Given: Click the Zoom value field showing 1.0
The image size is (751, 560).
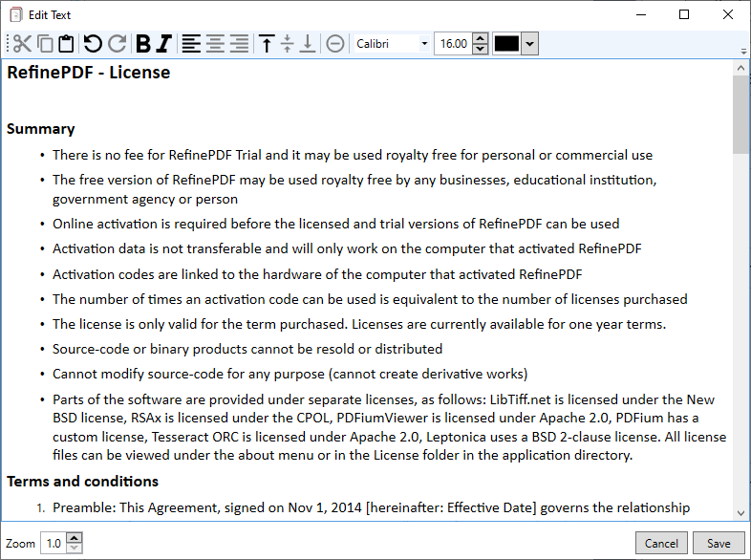Looking at the screenshot, I should 54,543.
